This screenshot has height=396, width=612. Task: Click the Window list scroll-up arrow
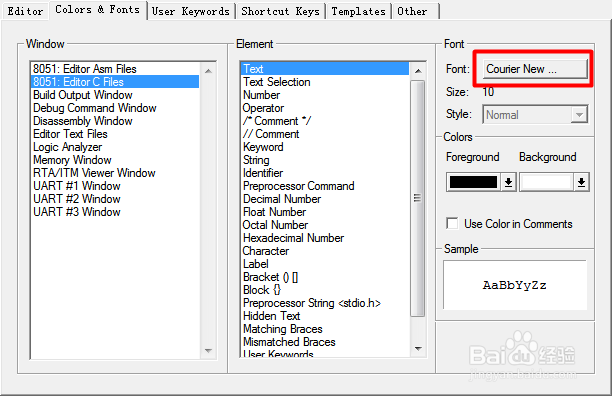[x=208, y=71]
